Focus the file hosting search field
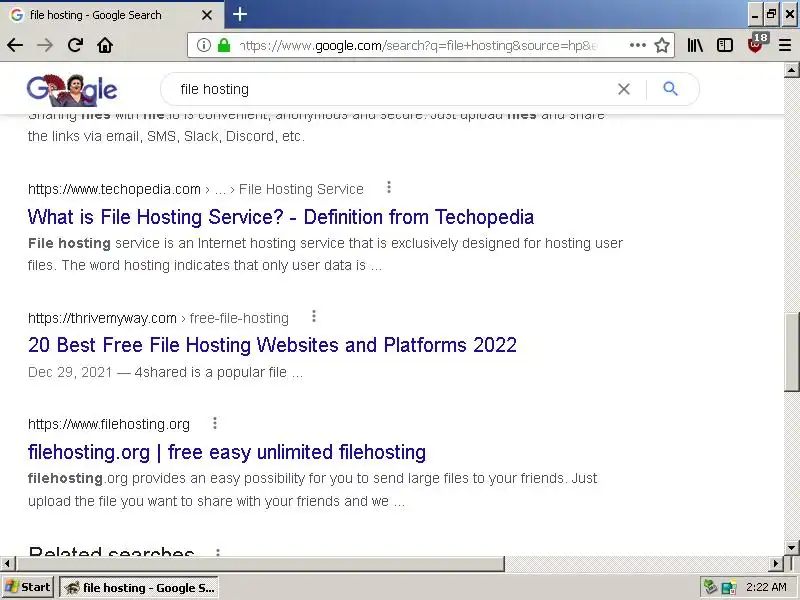Screen dimensions: 800x600 coord(393,89)
